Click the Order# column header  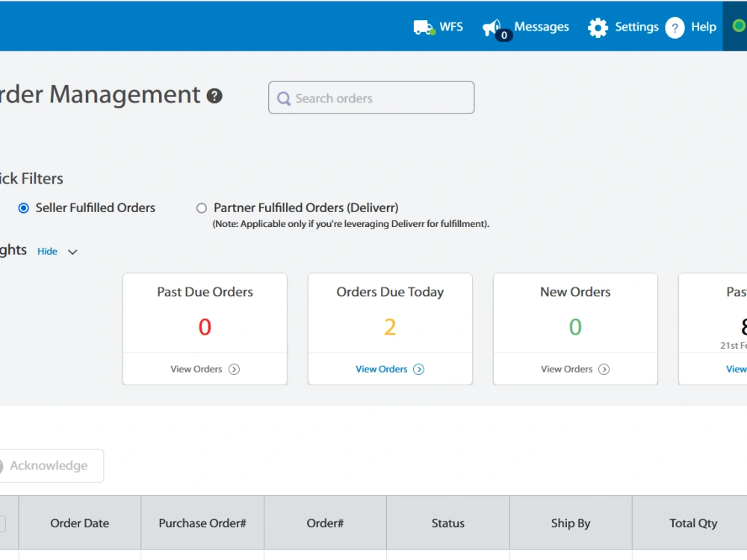tap(325, 523)
